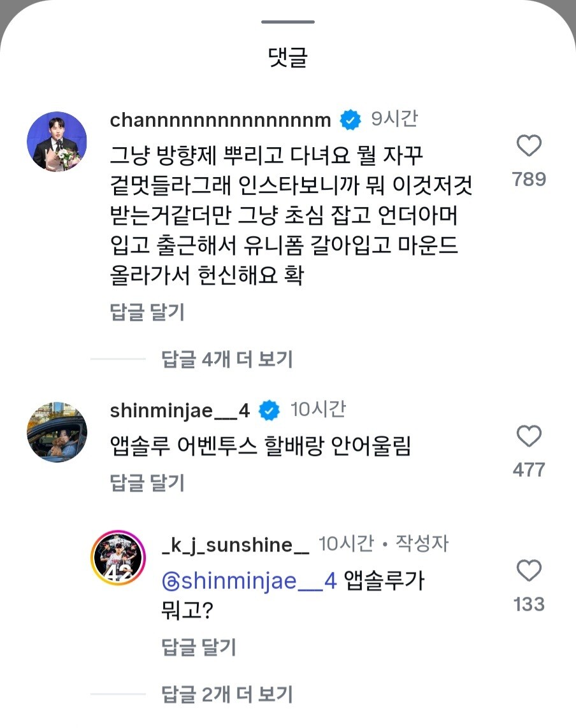This screenshot has height=728, width=576.
Task: Open the _k_j_sunshine_ username link
Action: [236, 545]
